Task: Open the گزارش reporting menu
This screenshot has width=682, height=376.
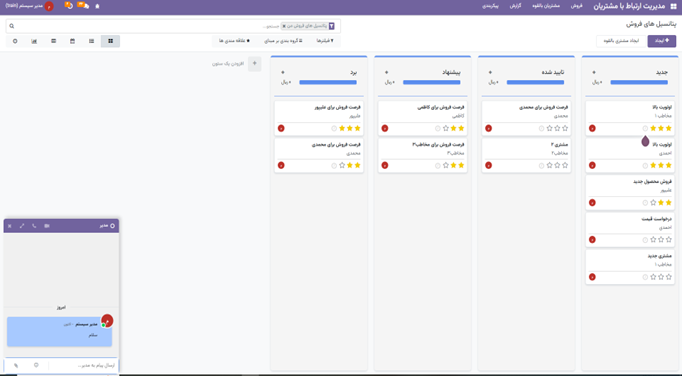Action: pos(515,6)
